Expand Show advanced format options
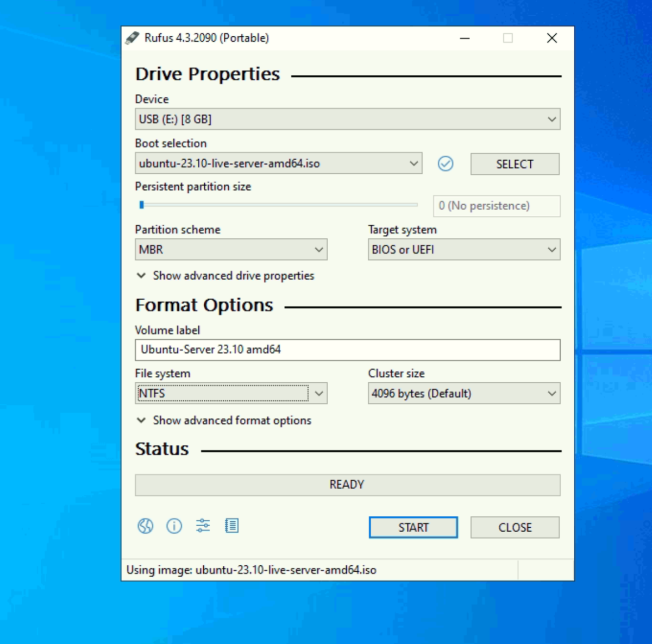 224,420
